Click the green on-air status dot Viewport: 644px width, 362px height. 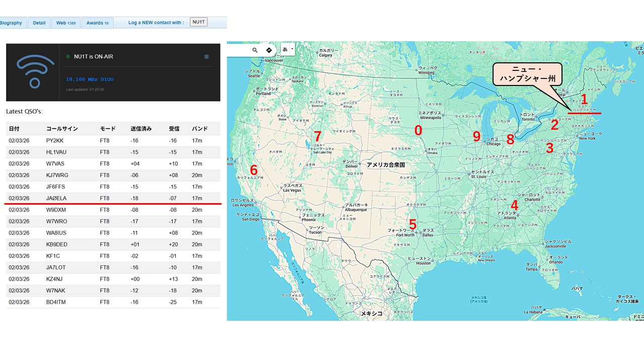[68, 57]
